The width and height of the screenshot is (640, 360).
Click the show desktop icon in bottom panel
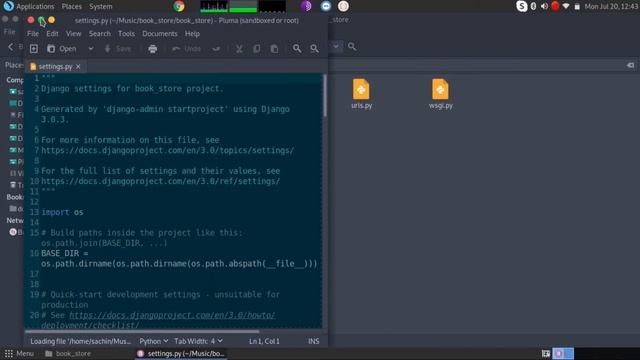tap(545, 353)
